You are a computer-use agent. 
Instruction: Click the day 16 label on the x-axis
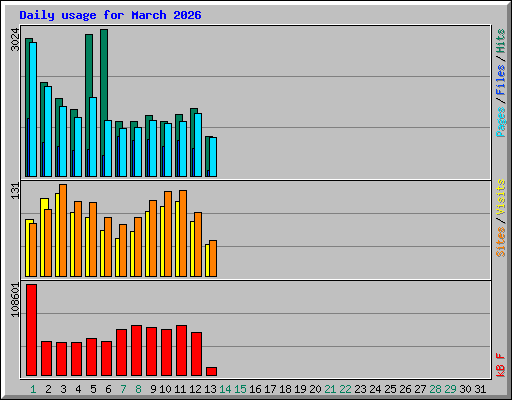tap(255, 389)
